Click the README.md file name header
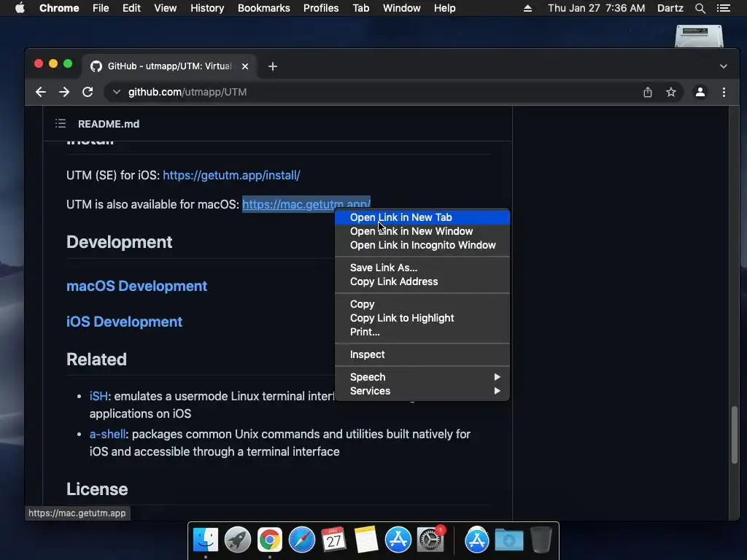Screen dimensions: 747x560 tap(109, 124)
